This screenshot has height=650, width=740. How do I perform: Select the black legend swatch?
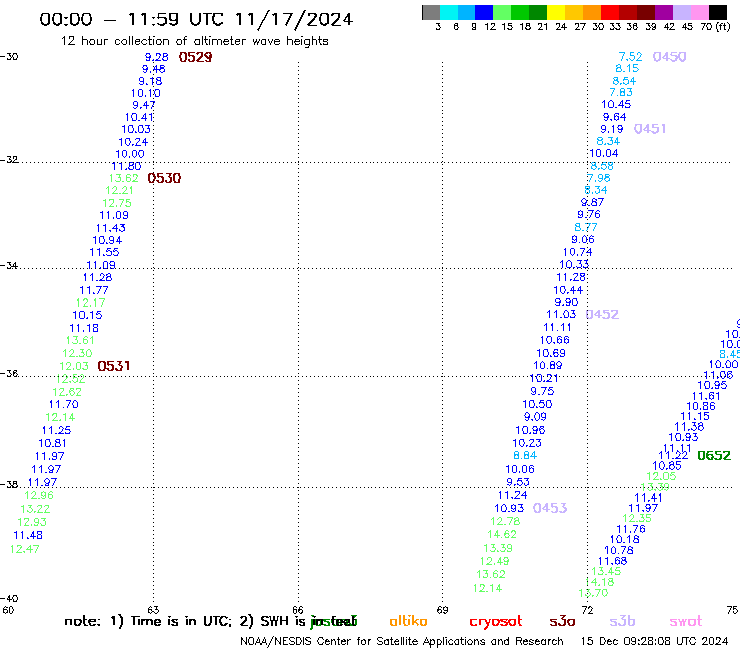point(718,12)
